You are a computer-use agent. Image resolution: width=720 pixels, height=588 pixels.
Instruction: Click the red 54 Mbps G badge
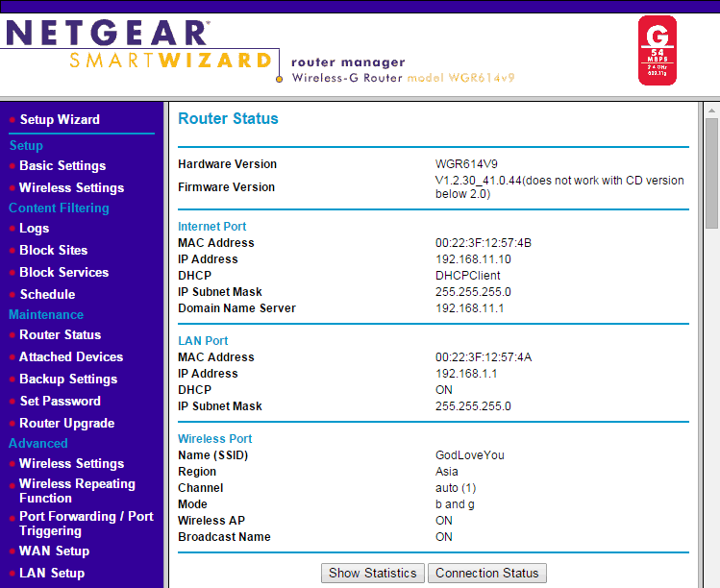click(658, 50)
